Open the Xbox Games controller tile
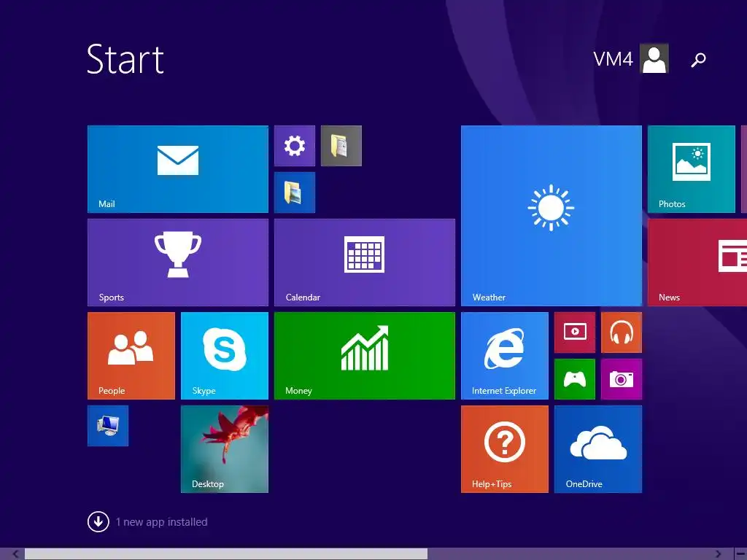Screen dimensions: 747x560 coord(575,379)
